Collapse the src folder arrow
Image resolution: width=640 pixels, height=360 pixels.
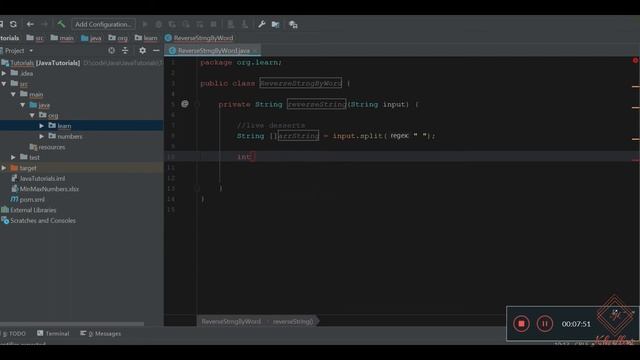pos(4,84)
